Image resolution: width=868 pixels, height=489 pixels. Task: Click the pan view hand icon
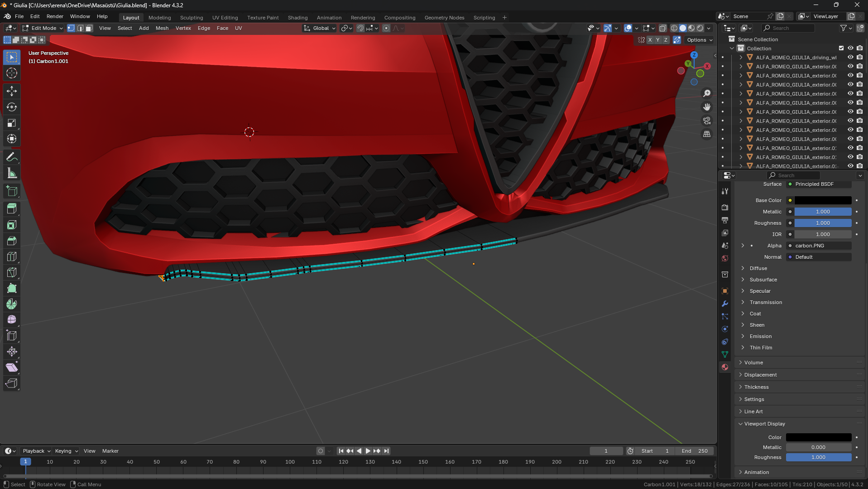click(x=707, y=107)
